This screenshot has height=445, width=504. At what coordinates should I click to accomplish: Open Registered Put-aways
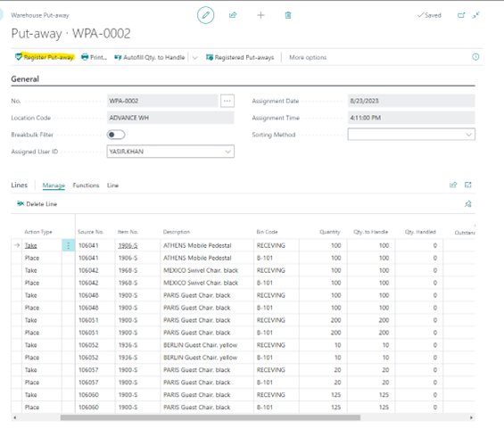pos(240,57)
